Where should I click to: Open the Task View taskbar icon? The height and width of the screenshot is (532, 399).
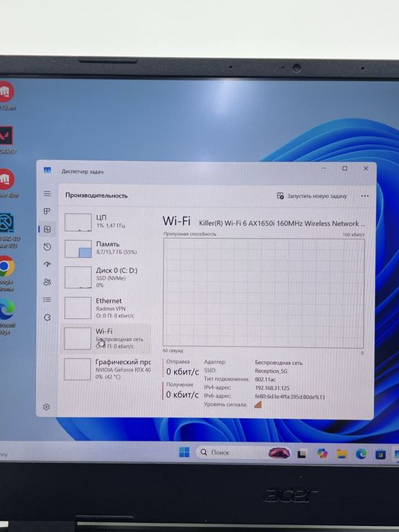coord(302,454)
